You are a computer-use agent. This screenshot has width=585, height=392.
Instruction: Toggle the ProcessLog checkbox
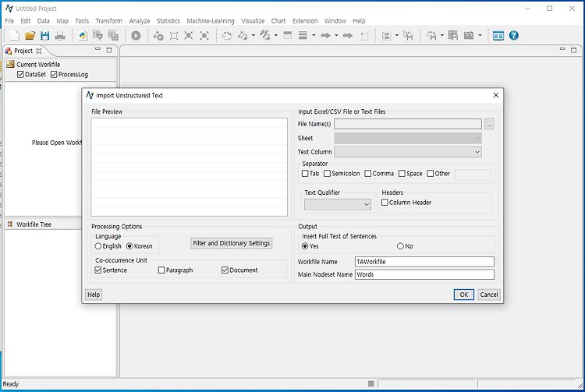tap(54, 75)
